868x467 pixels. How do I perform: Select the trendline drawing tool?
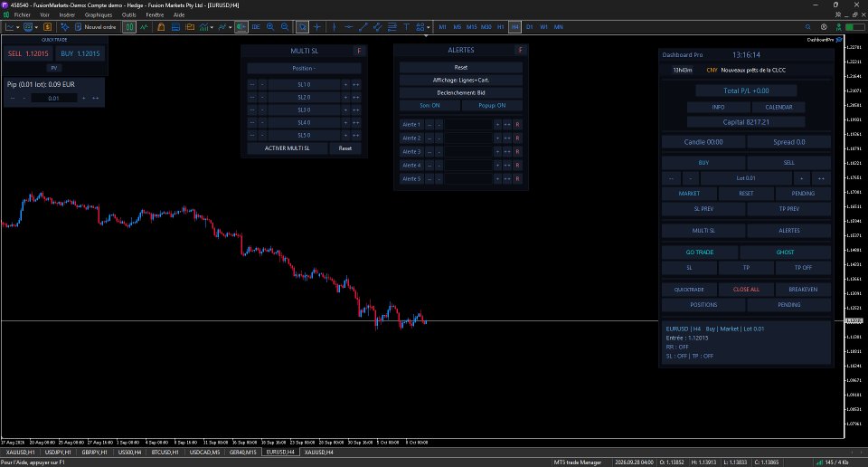[x=363, y=26]
